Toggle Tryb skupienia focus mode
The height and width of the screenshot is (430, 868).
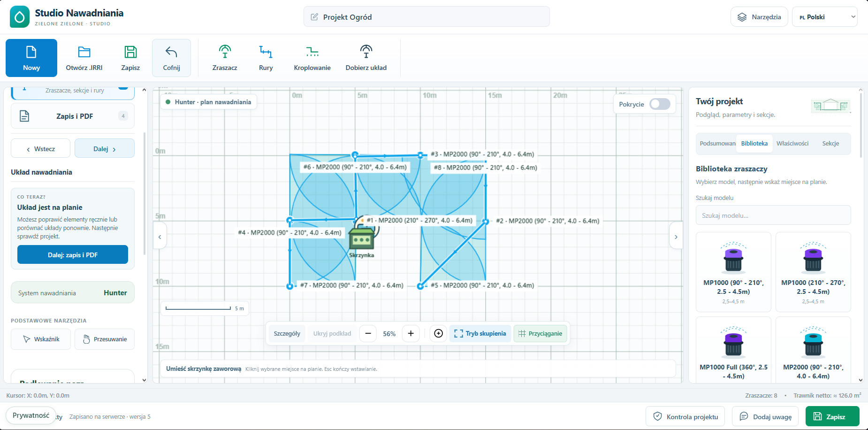coord(480,333)
